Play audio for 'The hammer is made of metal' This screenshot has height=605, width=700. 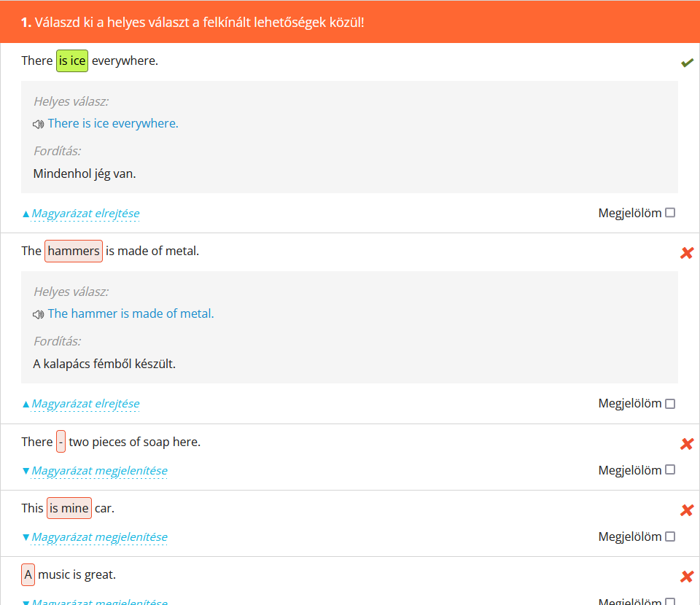click(x=39, y=314)
